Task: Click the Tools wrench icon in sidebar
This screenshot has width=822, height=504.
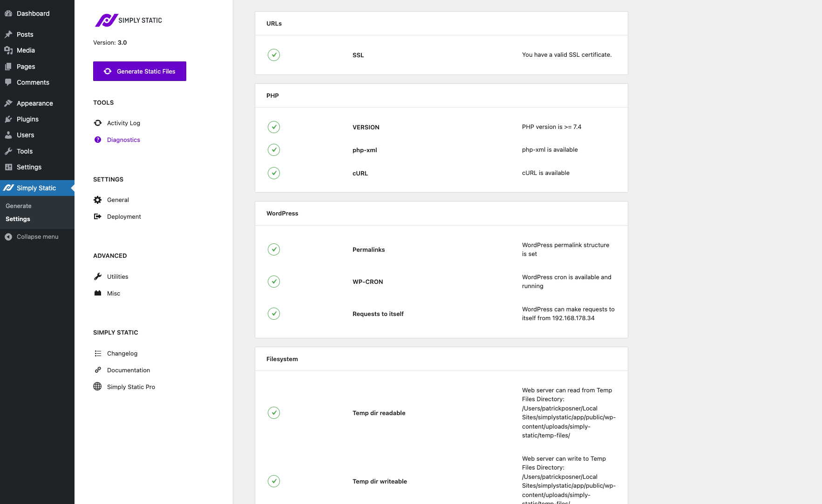Action: (8, 151)
